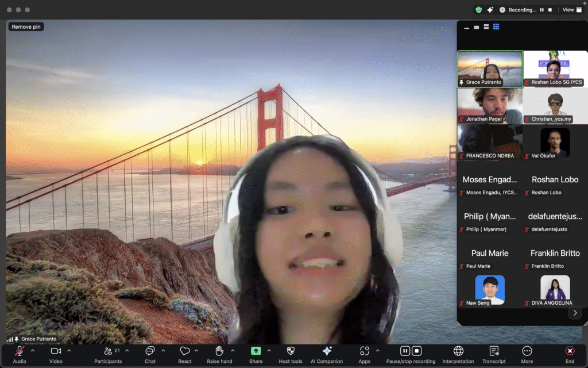The width and height of the screenshot is (588, 368).
Task: Open the Transcript icon
Action: pyautogui.click(x=494, y=351)
